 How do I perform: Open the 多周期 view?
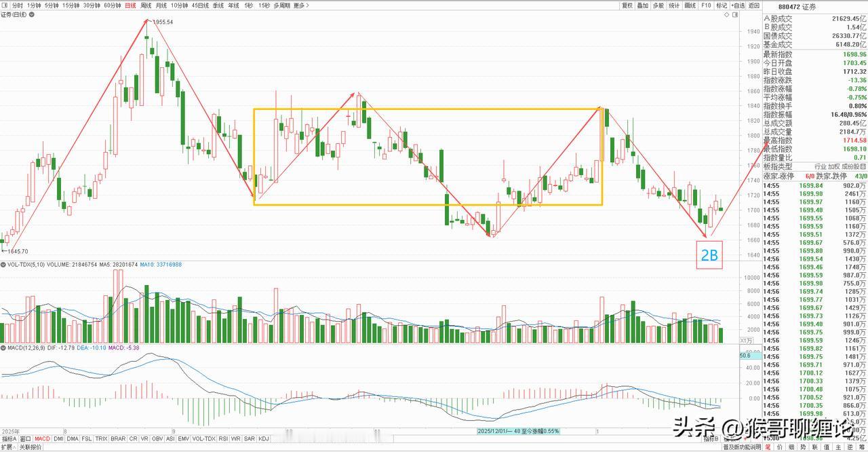tap(282, 5)
